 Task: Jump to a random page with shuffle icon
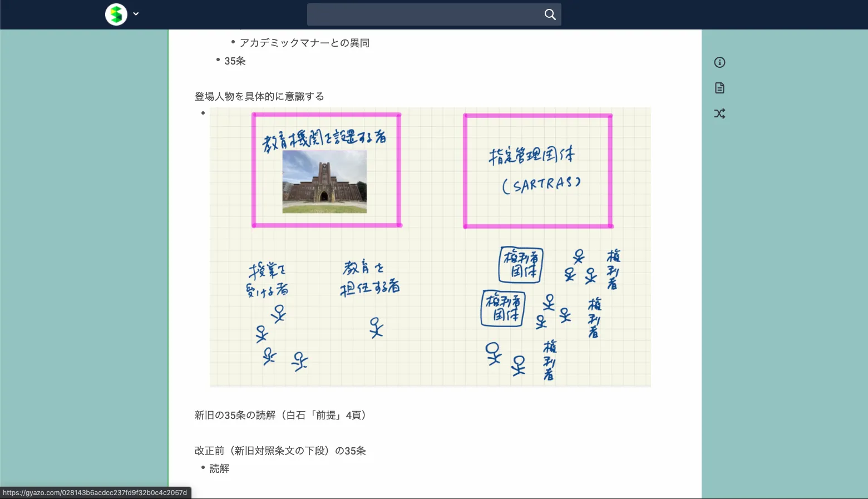719,113
